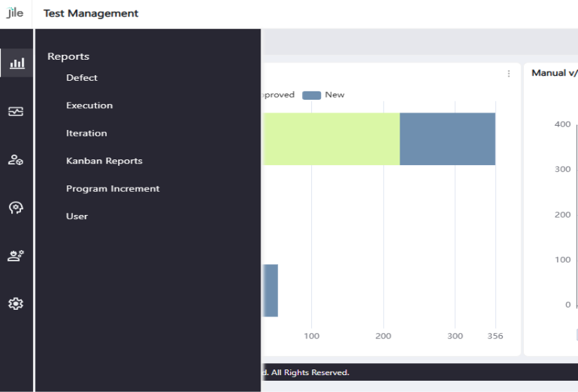
Task: Click the small blue bottom bar
Action: [270, 291]
